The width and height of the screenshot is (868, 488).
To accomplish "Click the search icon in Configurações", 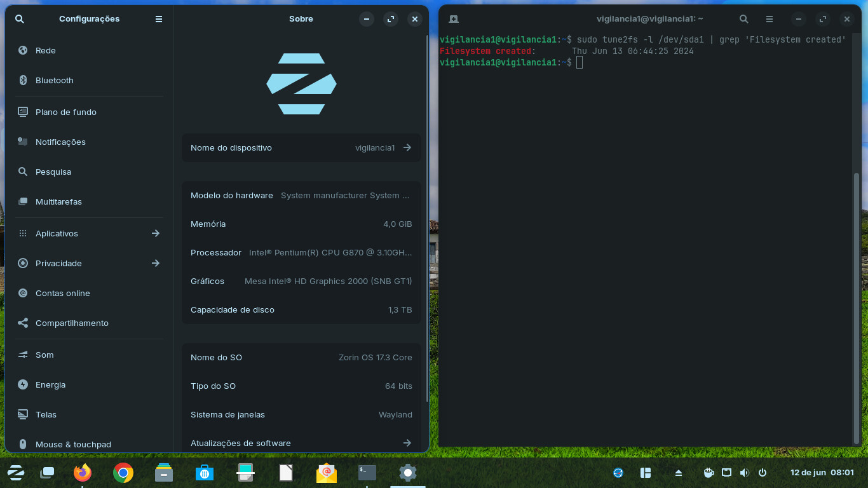I will pos(20,18).
